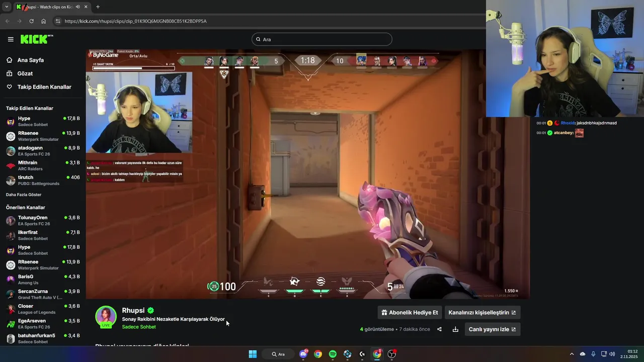Viewport: 644px width, 362px height.
Task: Open Closer League of Legends channel
Action: click(x=43, y=309)
